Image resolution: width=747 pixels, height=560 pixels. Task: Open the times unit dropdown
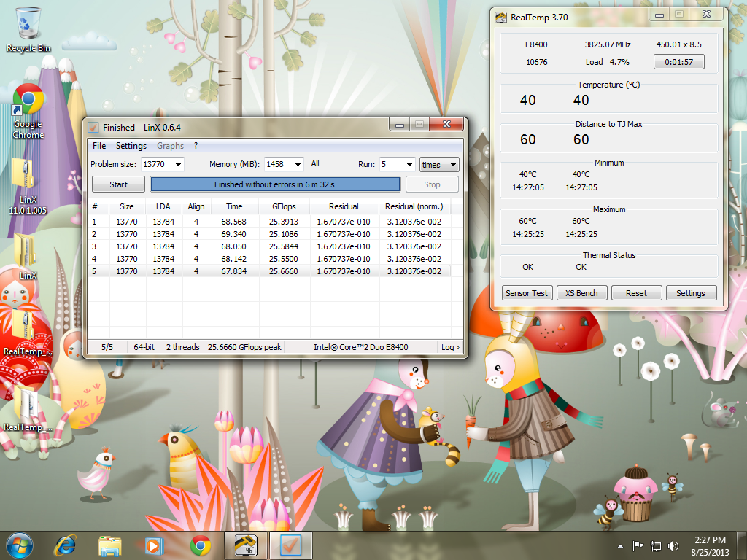pyautogui.click(x=439, y=165)
